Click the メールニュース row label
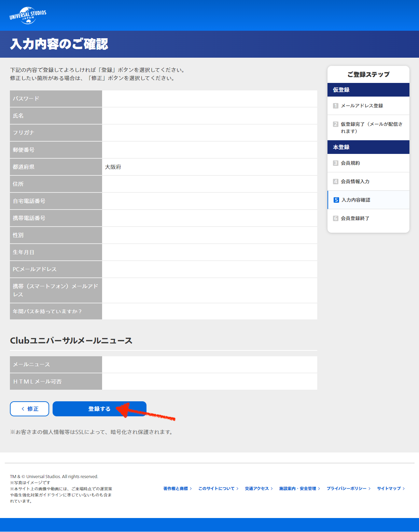Screen dimensions: 419x532 [x=56, y=364]
